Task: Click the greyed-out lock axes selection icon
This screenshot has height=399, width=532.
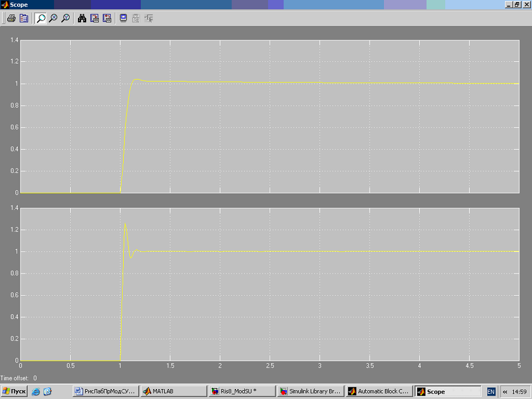Action: click(x=136, y=18)
